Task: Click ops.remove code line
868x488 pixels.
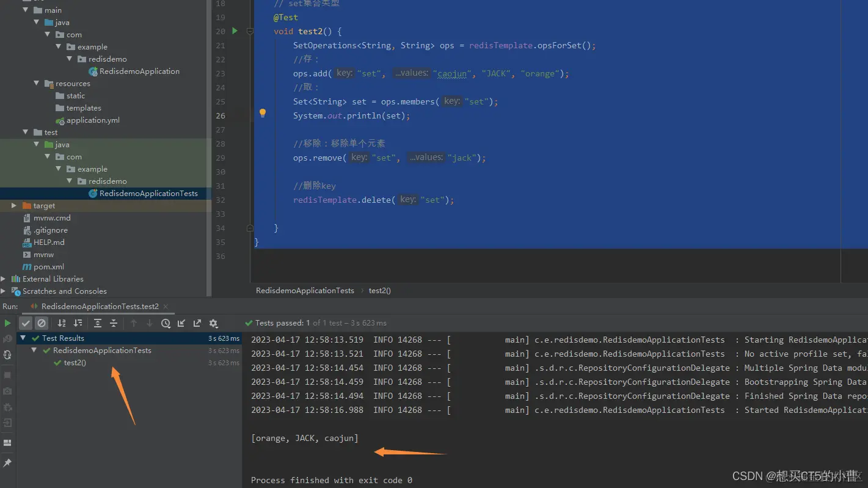Action: click(390, 158)
